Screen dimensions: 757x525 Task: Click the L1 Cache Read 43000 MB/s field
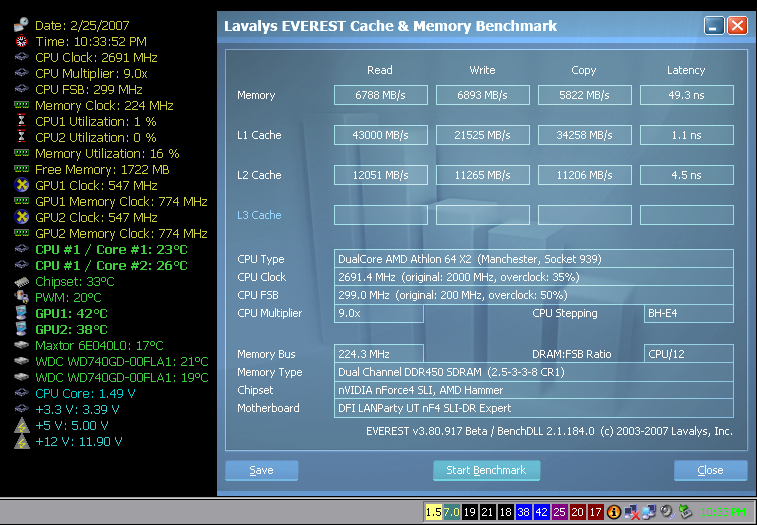380,135
